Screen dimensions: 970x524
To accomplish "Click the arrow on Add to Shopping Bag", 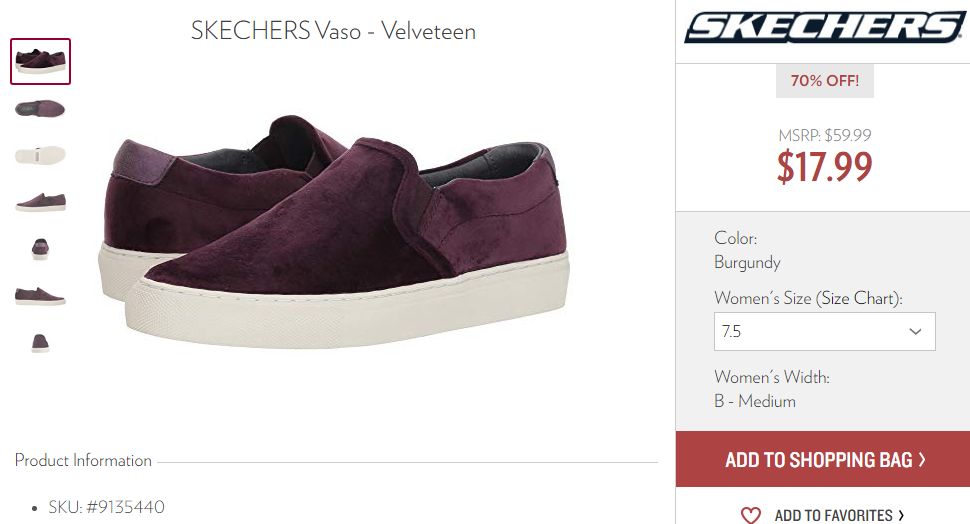I will pos(922,459).
